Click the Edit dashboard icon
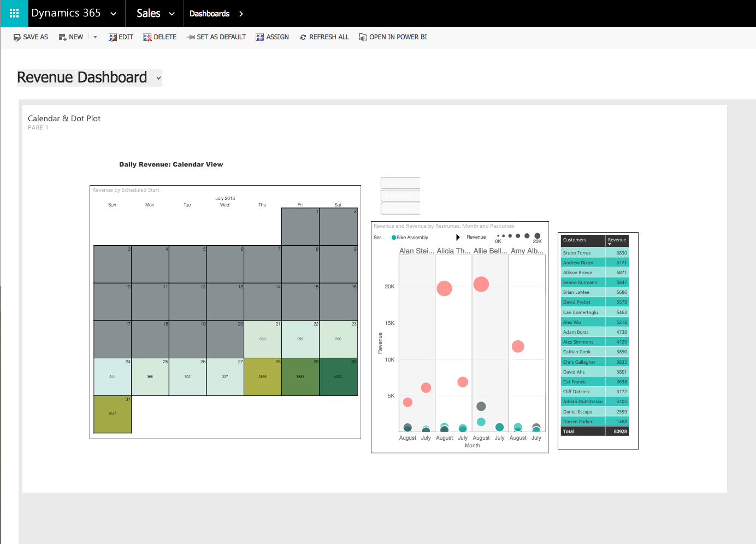The height and width of the screenshot is (544, 756). (113, 37)
